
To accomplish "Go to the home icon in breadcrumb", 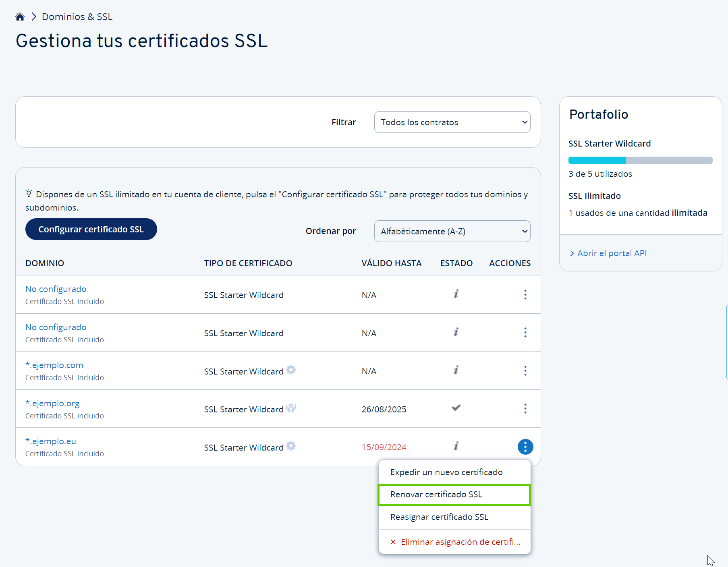I will (x=20, y=17).
